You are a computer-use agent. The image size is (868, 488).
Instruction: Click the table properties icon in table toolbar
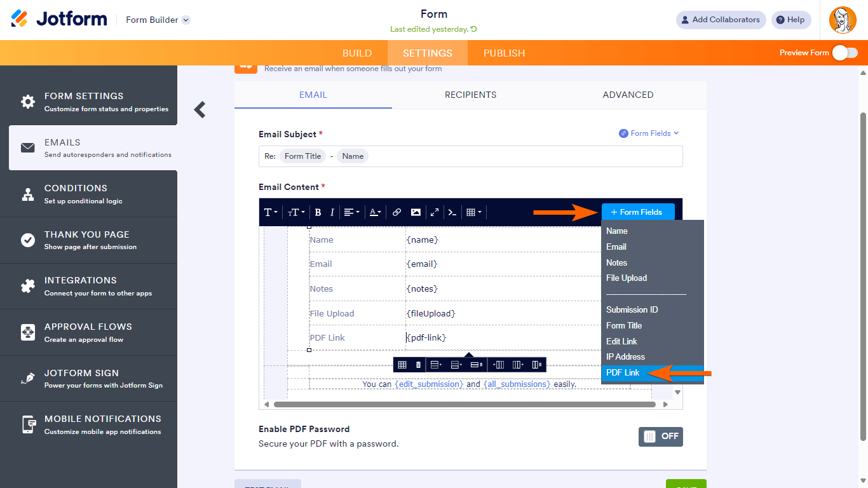coord(402,365)
